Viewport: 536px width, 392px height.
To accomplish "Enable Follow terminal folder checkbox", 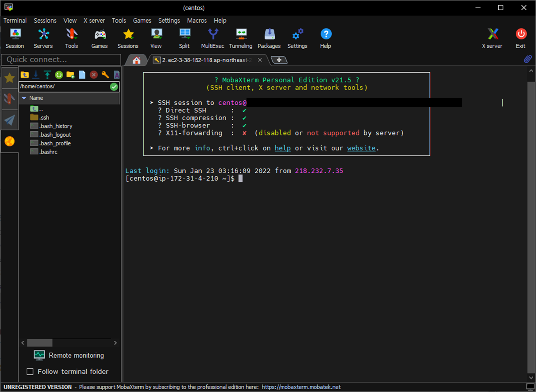I will pos(30,372).
